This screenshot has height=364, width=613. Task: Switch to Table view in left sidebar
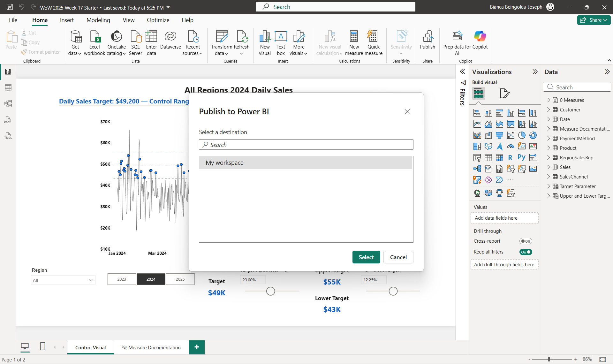(8, 87)
